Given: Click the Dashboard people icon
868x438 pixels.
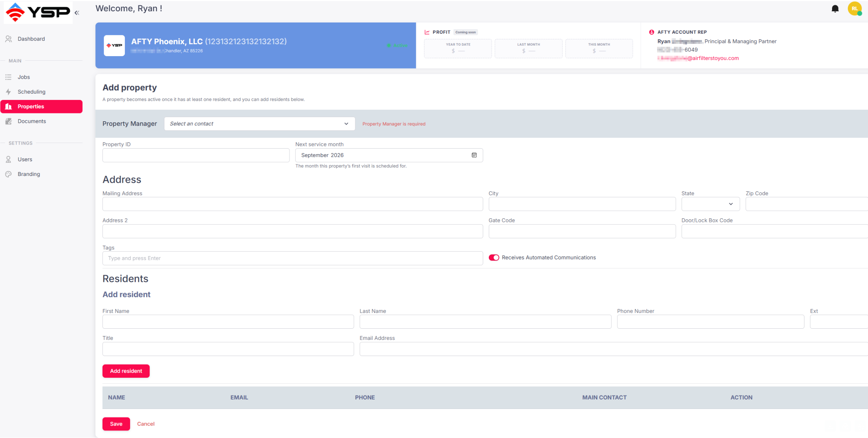Looking at the screenshot, I should pos(9,39).
